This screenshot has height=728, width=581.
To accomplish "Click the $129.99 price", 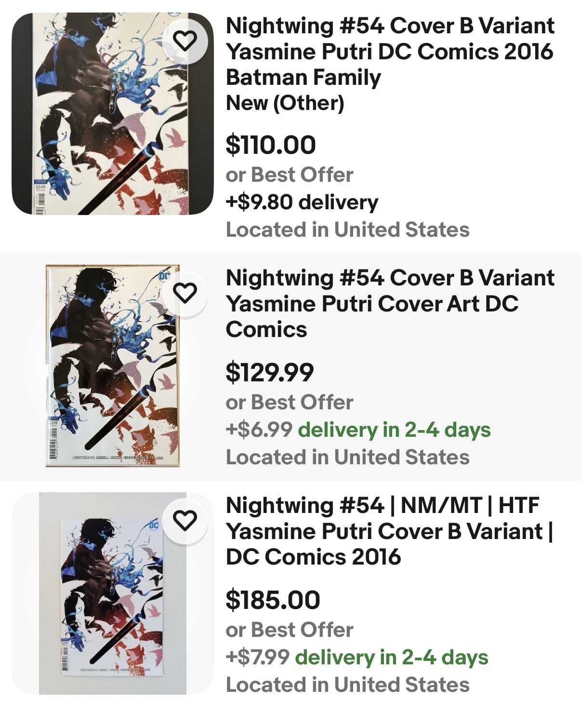I will (x=270, y=372).
